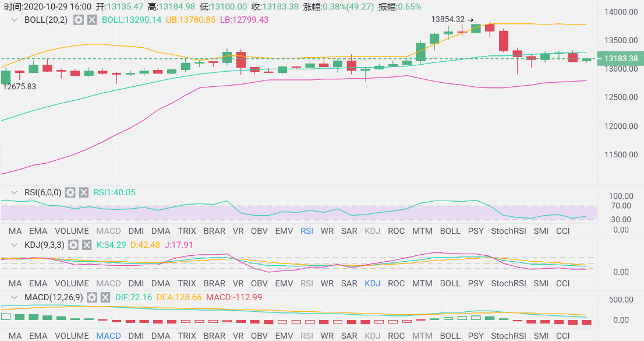Click the 2020-10-29 16:00 timestamp
The image size is (644, 341).
[58, 7]
